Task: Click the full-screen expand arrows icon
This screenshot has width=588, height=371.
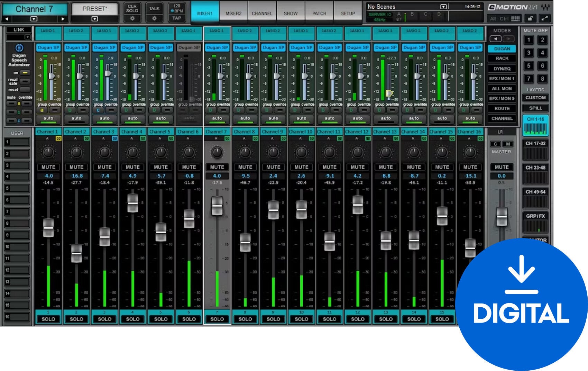Action: (544, 19)
